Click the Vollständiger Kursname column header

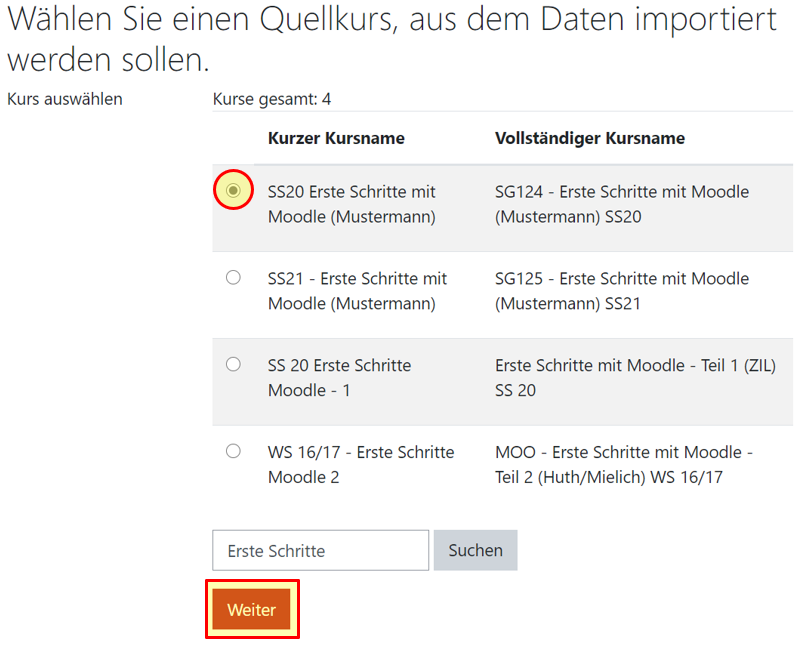pyautogui.click(x=590, y=138)
